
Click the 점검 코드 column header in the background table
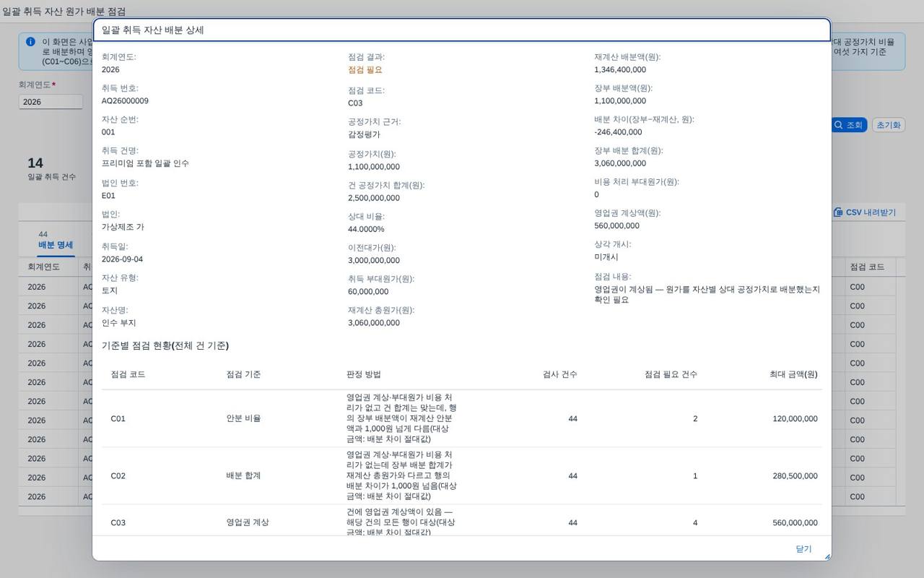[867, 267]
